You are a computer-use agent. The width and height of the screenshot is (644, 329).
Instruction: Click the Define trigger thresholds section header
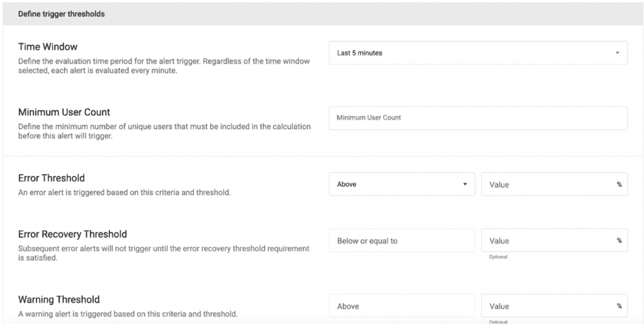click(x=61, y=14)
